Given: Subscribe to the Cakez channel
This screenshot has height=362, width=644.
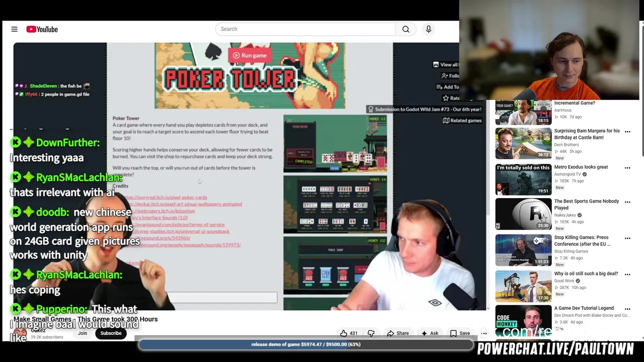Looking at the screenshot, I should [111, 333].
